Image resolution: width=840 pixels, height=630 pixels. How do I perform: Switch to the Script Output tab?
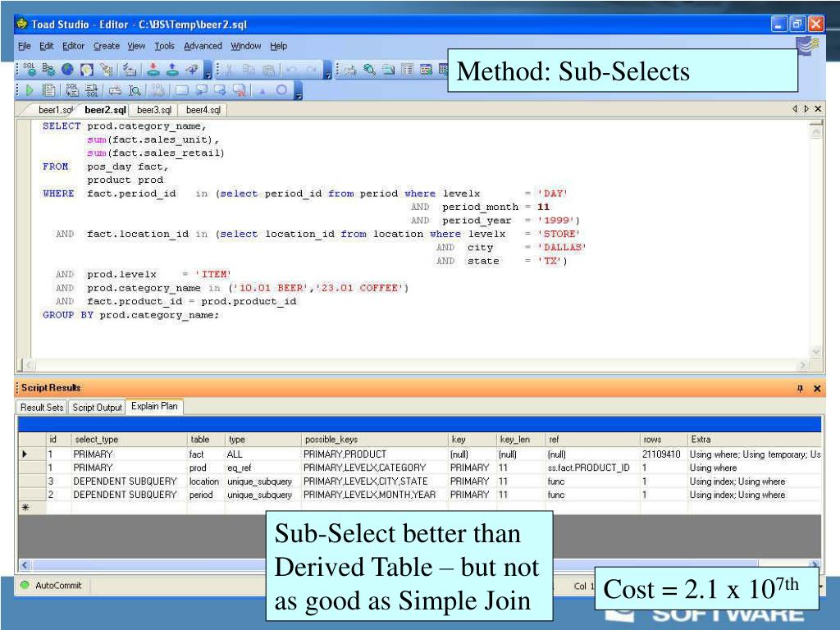[x=97, y=407]
